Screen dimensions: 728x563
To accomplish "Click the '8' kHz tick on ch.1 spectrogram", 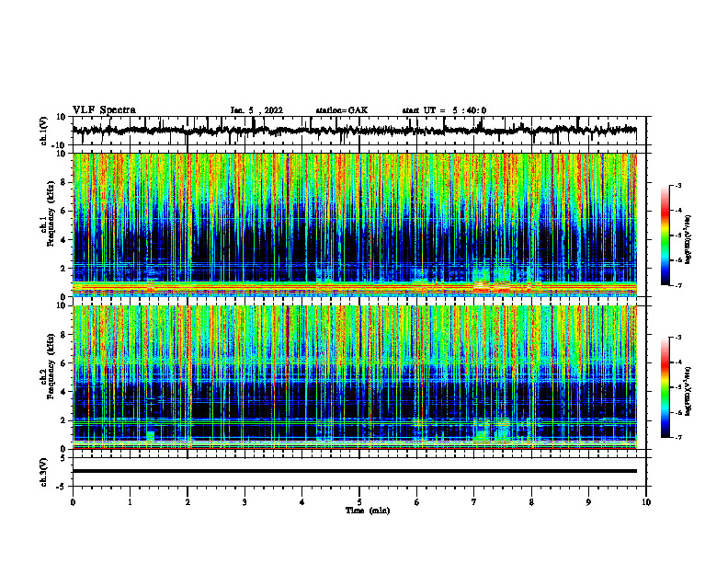I will [x=64, y=182].
